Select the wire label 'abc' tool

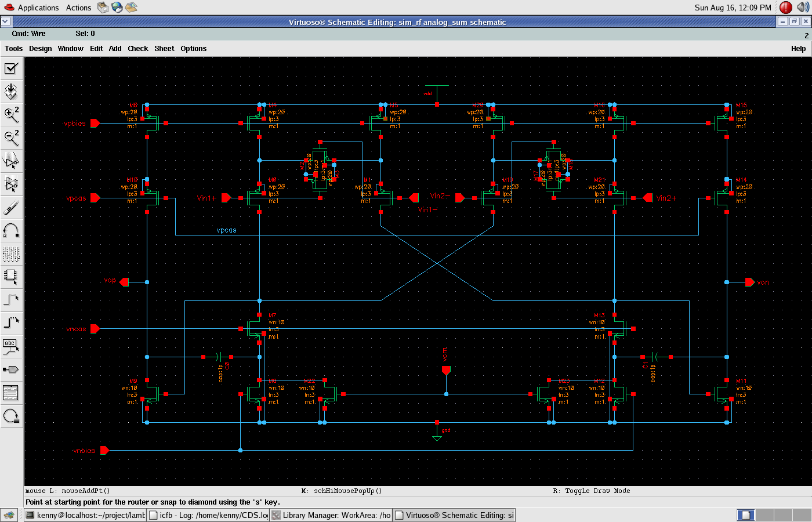click(x=11, y=346)
